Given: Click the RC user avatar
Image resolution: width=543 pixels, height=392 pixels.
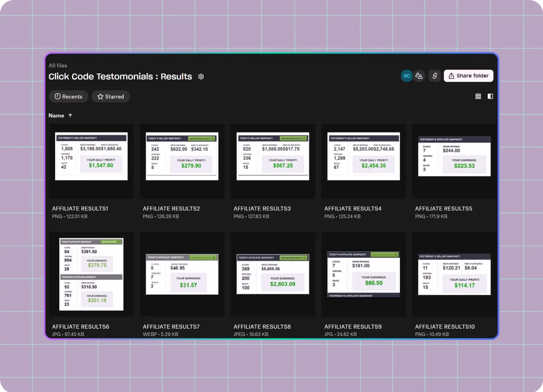Looking at the screenshot, I should [407, 76].
